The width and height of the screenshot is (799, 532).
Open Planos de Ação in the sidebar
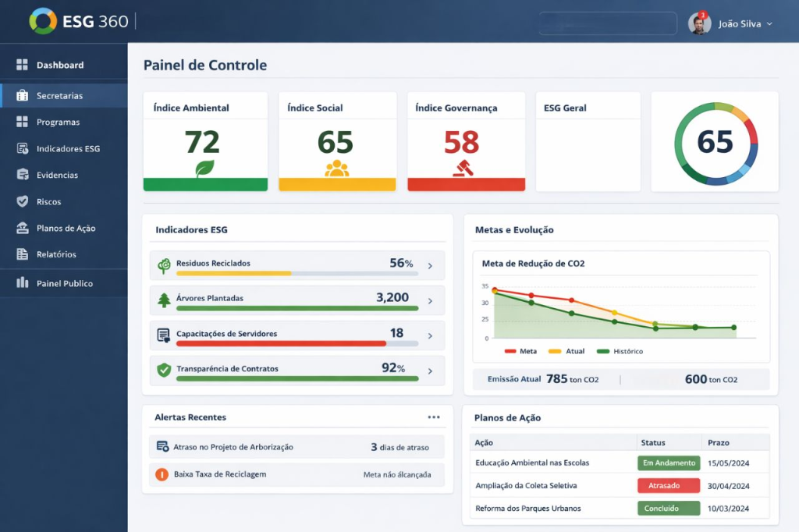click(64, 228)
